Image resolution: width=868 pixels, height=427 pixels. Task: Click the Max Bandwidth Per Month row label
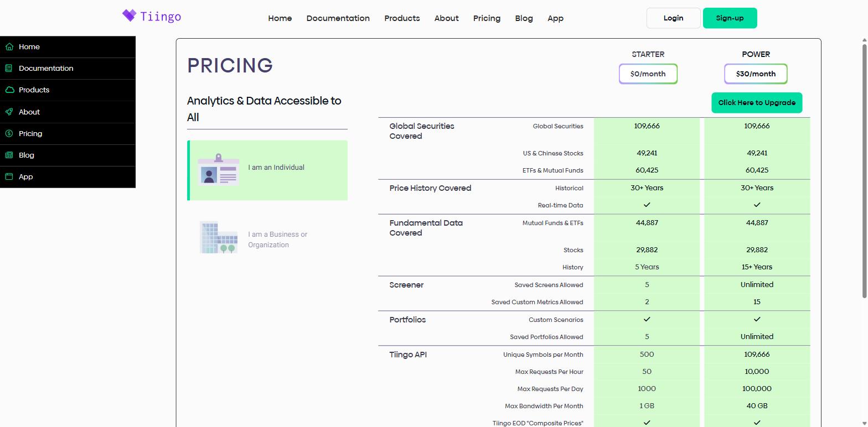544,406
